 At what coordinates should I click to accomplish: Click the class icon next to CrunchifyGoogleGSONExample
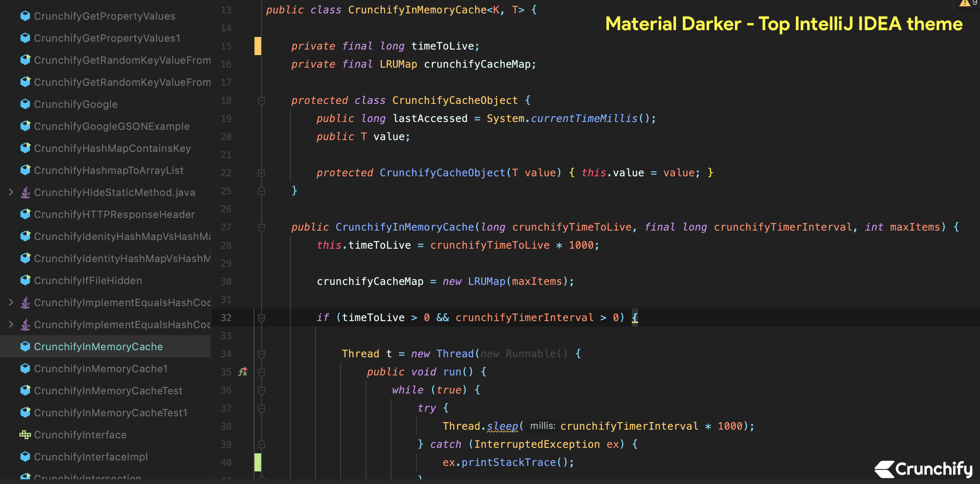pyautogui.click(x=25, y=126)
